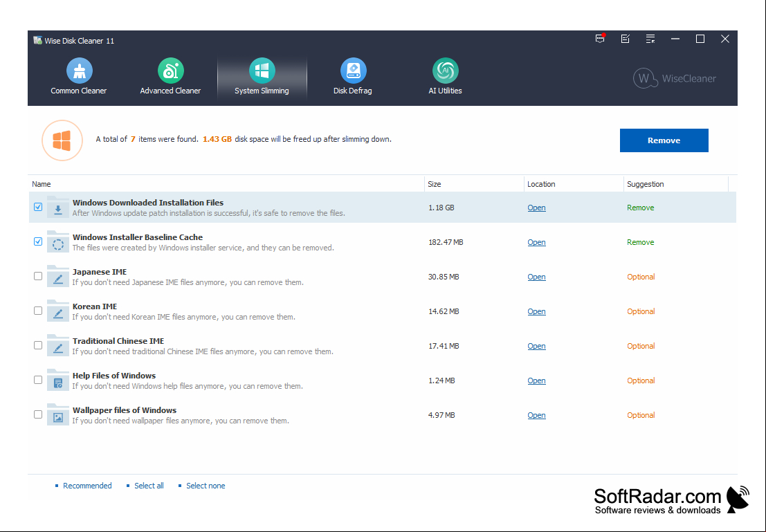The image size is (766, 532).
Task: Click the Help Files of Windows folder icon
Action: (x=57, y=380)
